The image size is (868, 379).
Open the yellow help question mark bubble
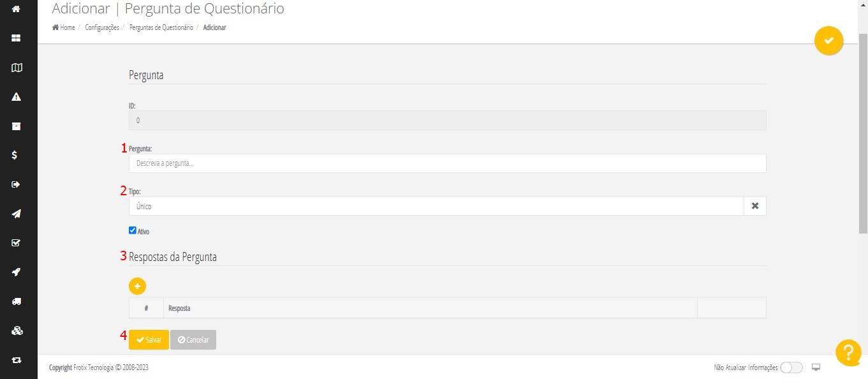[848, 353]
